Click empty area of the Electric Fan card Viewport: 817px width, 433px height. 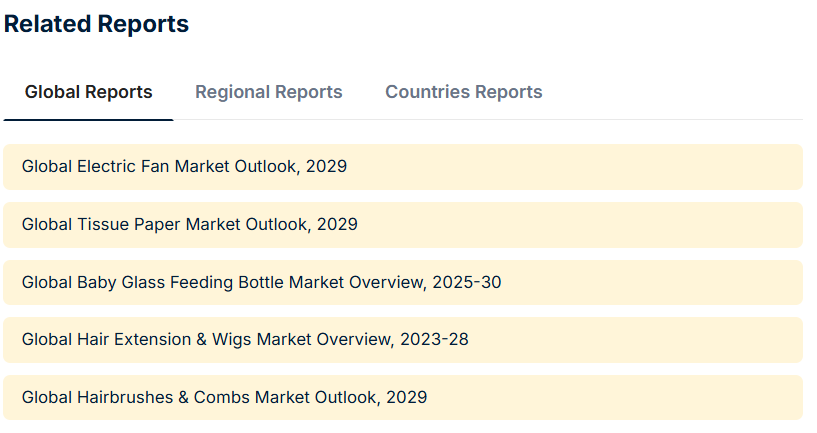coord(573,167)
